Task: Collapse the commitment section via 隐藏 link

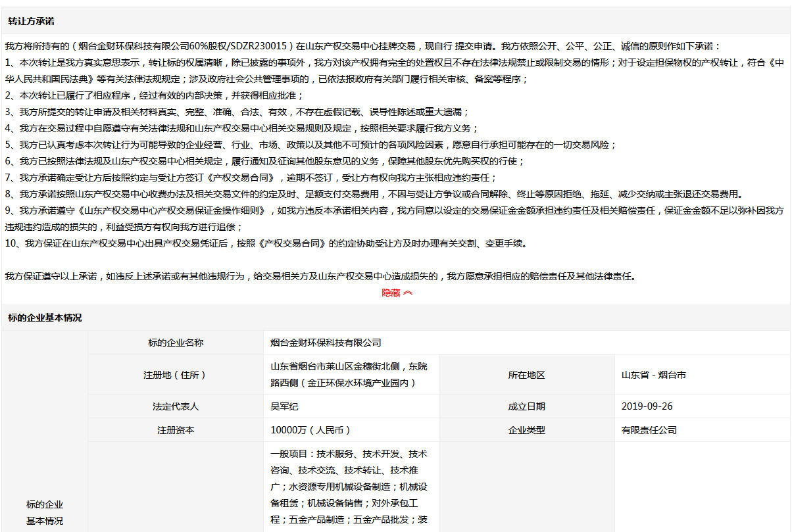Action: click(x=397, y=293)
